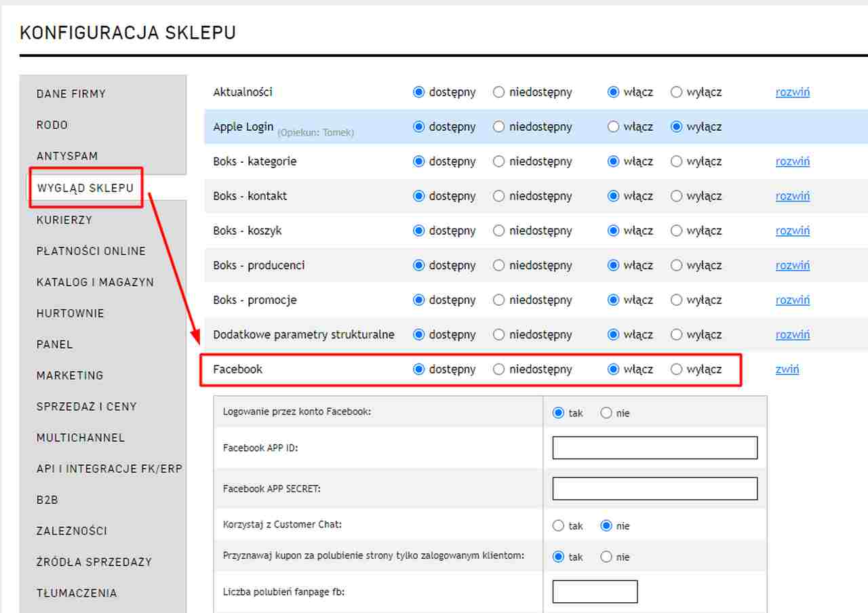This screenshot has height=613, width=868.
Task: Go to API i integracje FK/ERP
Action: coord(109,469)
